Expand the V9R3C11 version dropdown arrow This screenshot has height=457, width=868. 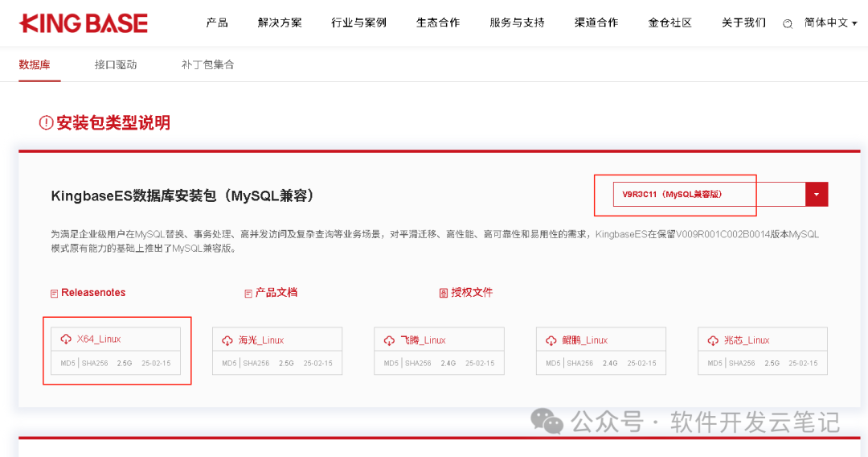click(817, 195)
